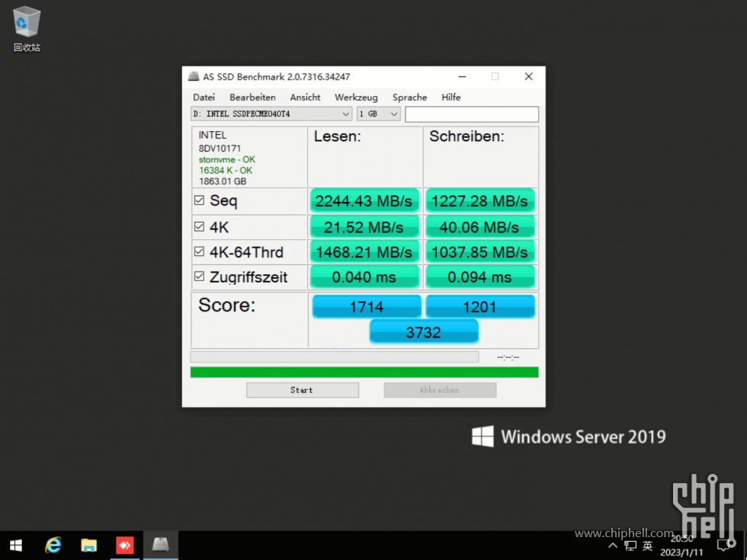
Task: Open the Ansicht menu
Action: (305, 98)
